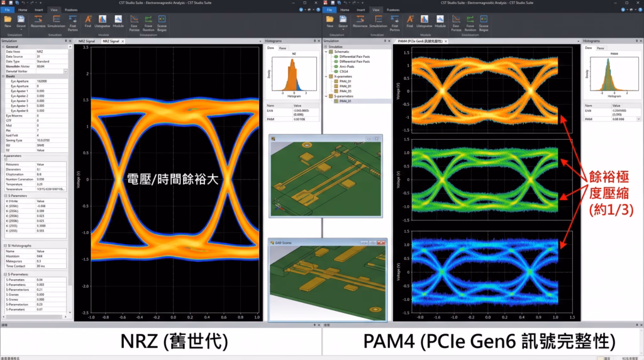Click Ease Poroise curve icon in NRZ window
644x360 pixels.
(135, 20)
